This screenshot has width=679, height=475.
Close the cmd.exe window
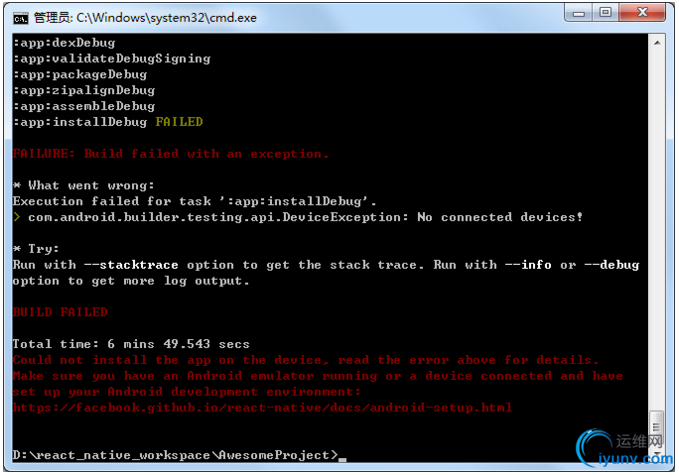click(643, 13)
